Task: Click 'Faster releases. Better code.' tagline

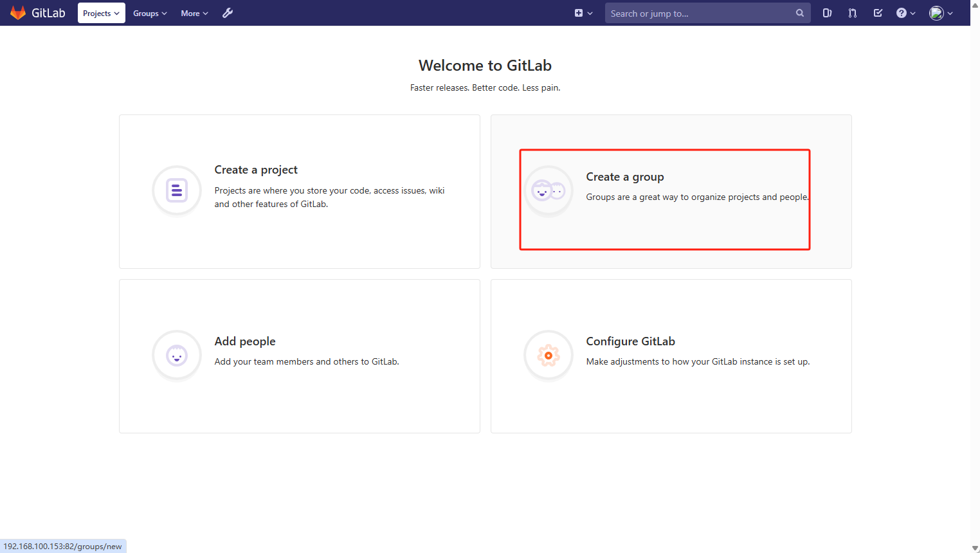Action: [485, 87]
